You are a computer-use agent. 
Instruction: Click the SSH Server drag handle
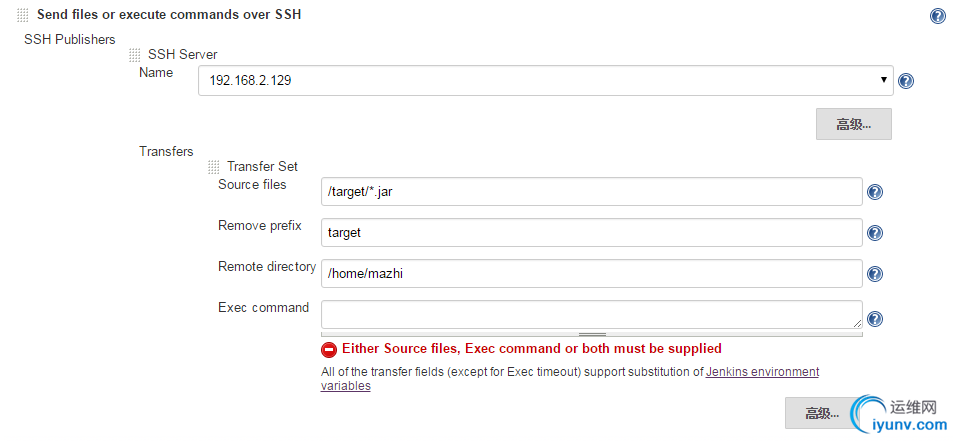point(134,54)
